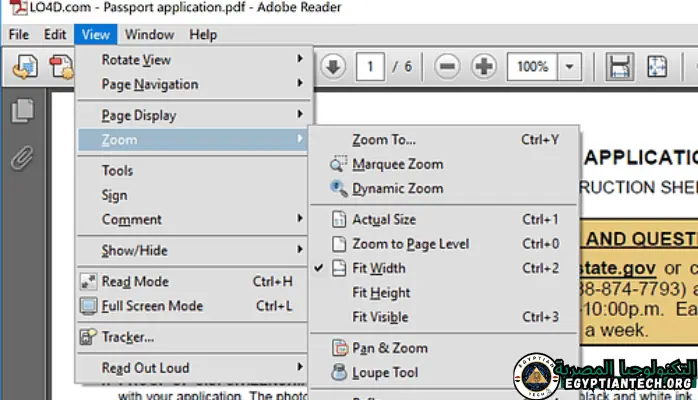
Task: Open the Page Thumbnails side panel
Action: click(22, 110)
